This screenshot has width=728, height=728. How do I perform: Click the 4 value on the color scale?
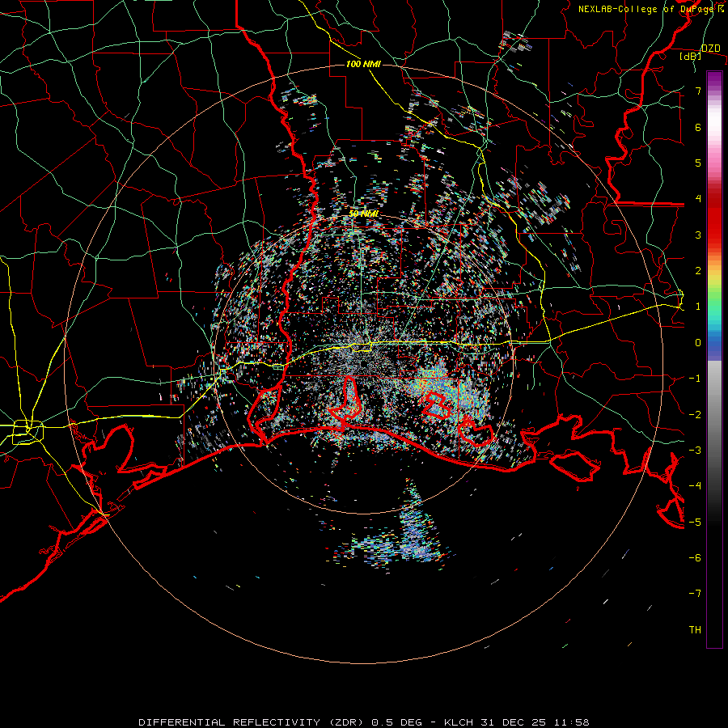click(x=698, y=199)
